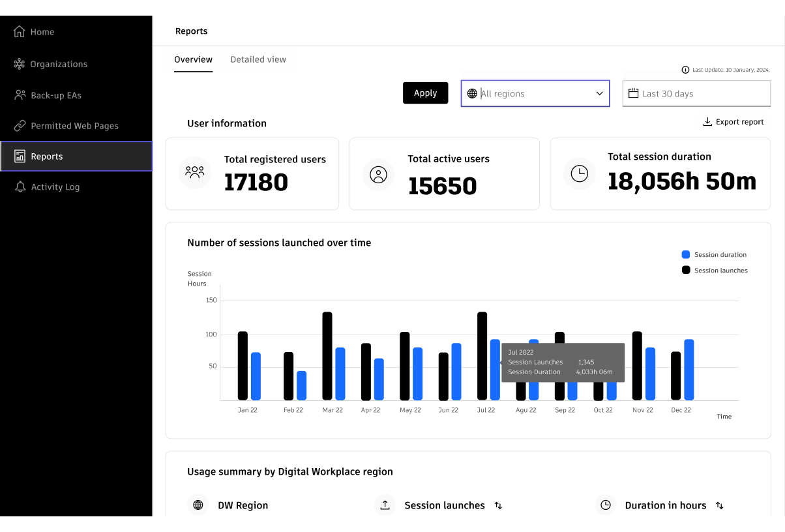Click the Last Update: 10 January, 2024 text
This screenshot has width=785, height=532.
[x=732, y=70]
